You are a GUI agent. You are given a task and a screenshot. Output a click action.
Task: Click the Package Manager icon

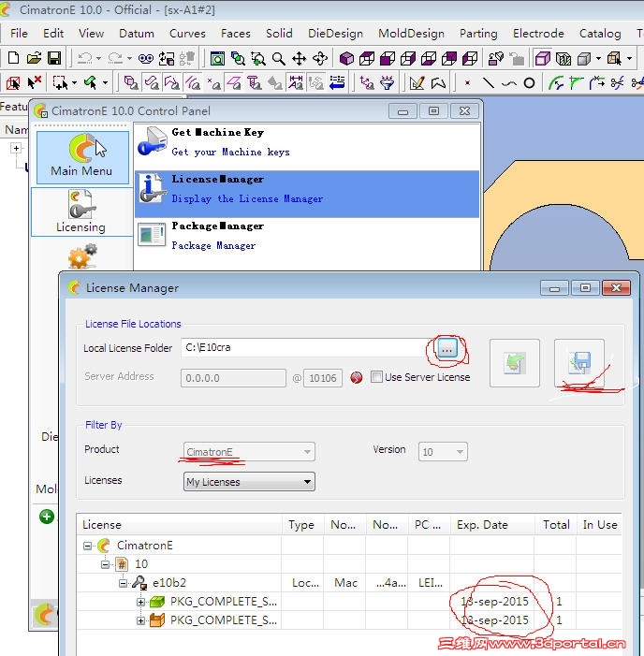tap(152, 234)
